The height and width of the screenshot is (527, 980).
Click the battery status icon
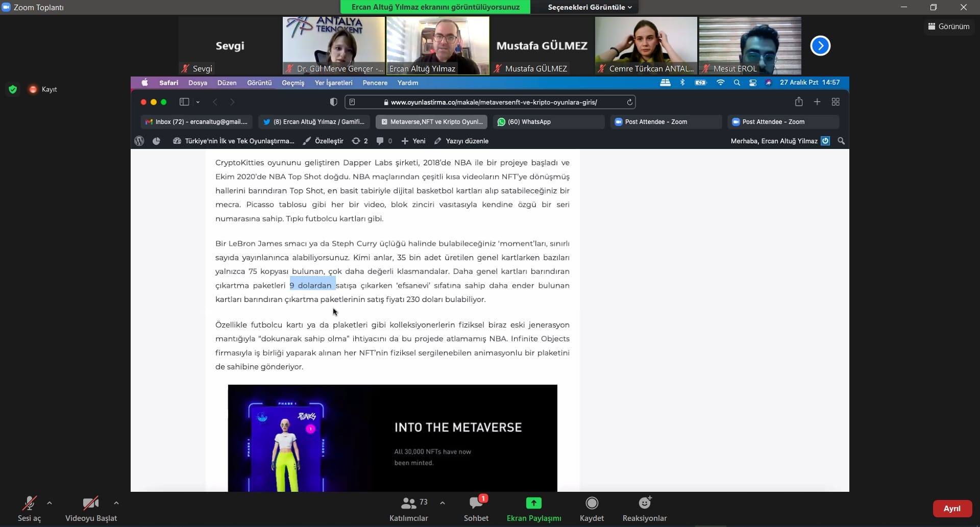point(700,83)
